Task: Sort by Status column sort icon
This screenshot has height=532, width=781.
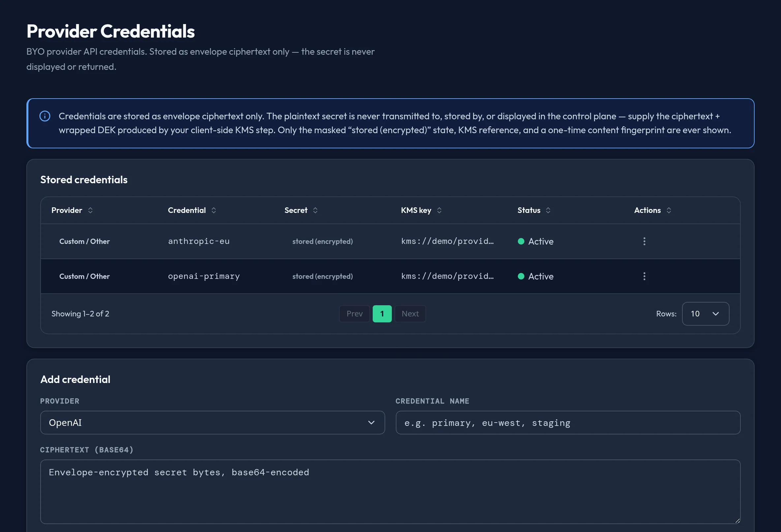Action: coord(548,210)
